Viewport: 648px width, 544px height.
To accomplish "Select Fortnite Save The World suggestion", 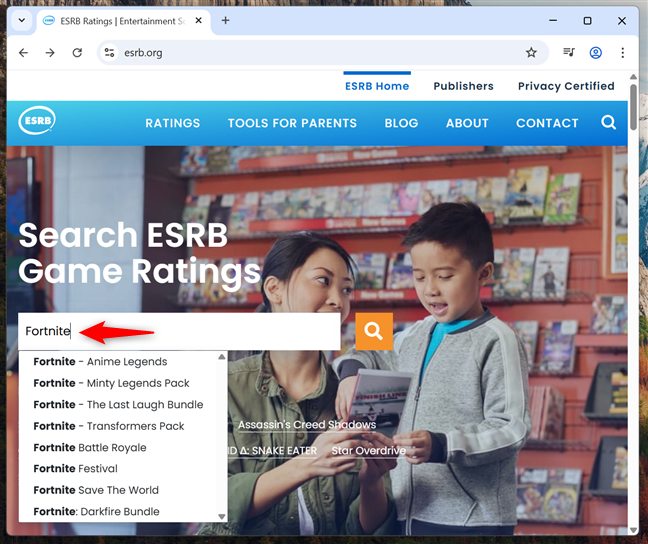I will point(96,490).
